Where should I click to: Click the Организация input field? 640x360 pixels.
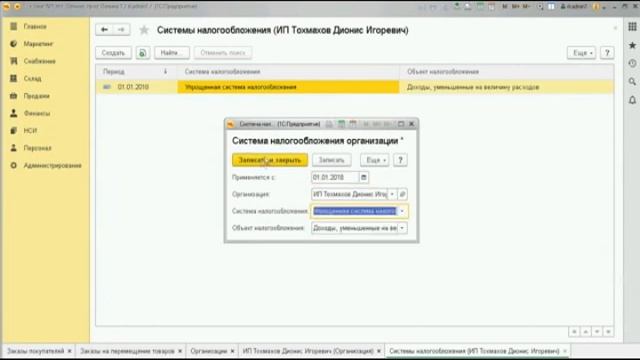(x=349, y=194)
